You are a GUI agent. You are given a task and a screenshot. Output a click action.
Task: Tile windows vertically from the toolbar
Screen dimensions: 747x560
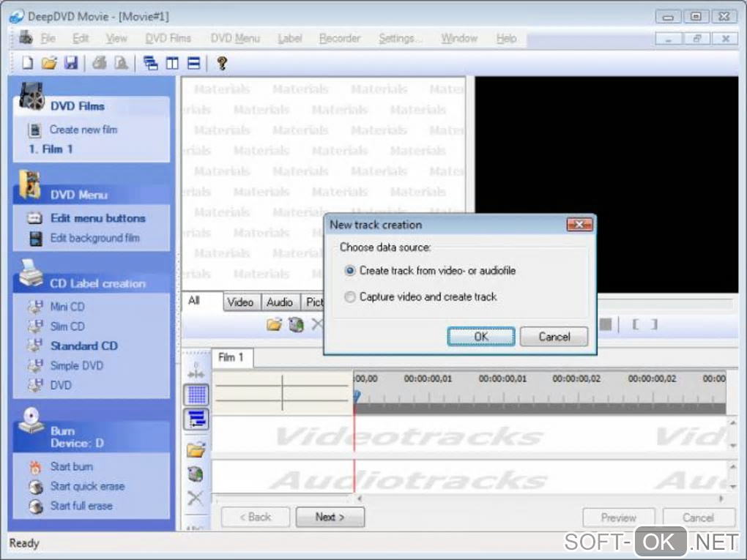click(x=172, y=63)
